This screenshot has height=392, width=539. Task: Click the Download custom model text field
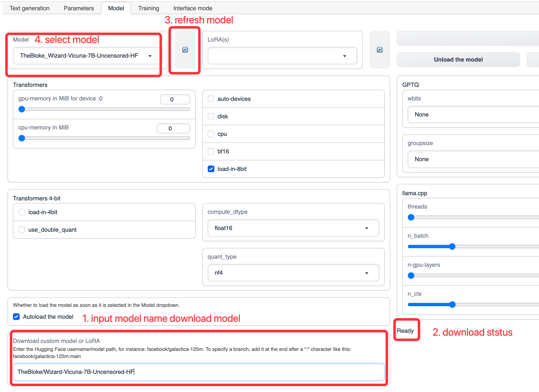[199, 372]
